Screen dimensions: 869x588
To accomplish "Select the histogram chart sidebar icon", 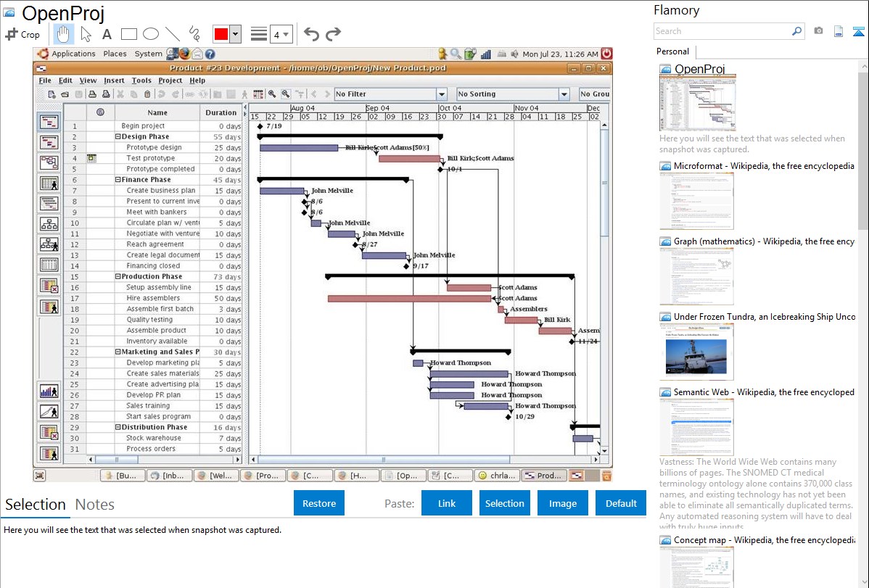I will pos(49,392).
